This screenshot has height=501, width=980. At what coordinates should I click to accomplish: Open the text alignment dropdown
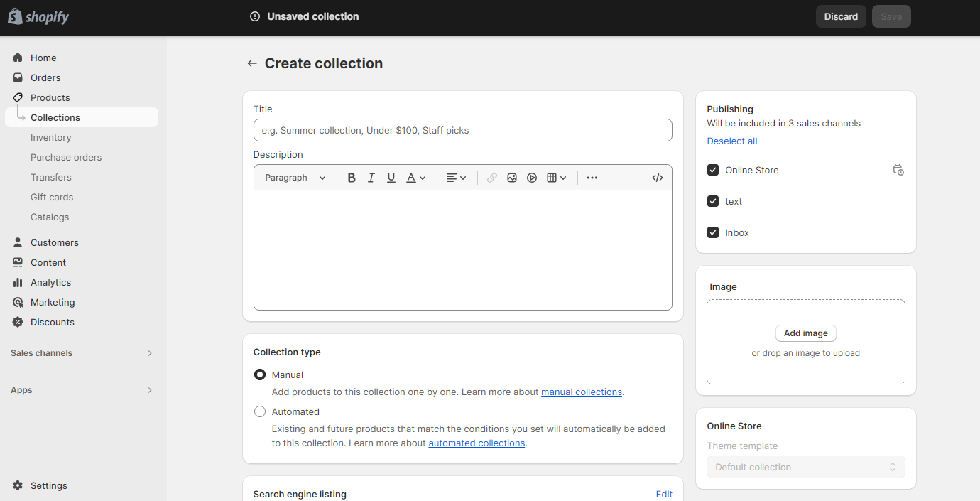455,177
